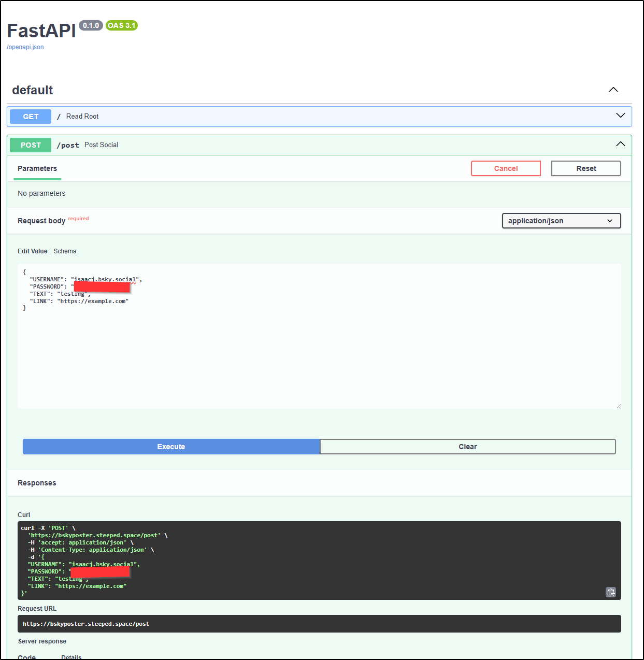Click the Post Social endpoint title
The width and height of the screenshot is (644, 660).
pos(101,145)
